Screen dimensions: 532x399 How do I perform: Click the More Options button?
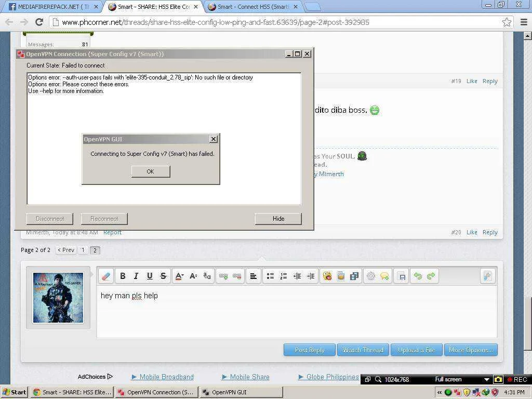(471, 350)
